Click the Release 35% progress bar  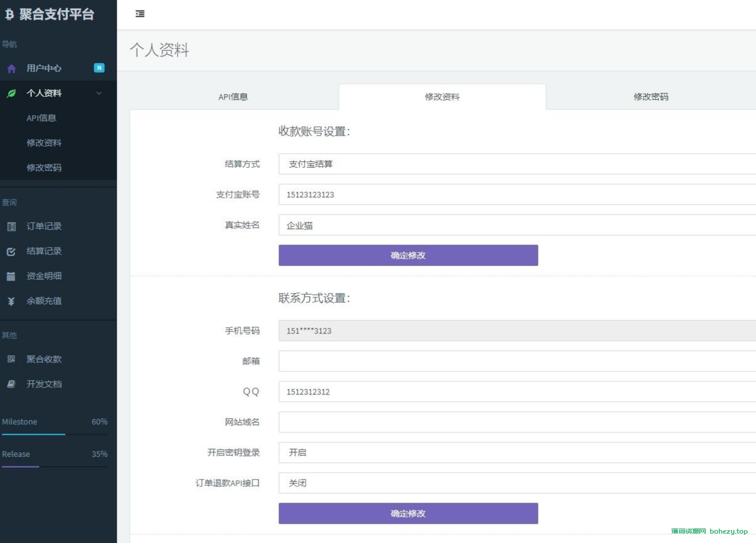[x=55, y=467]
